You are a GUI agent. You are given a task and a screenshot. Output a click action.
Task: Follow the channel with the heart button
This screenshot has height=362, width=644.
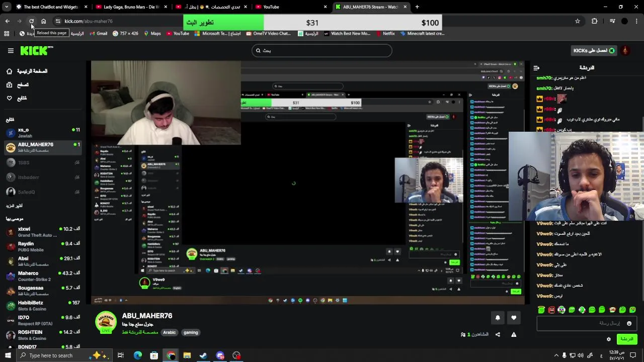[514, 318]
